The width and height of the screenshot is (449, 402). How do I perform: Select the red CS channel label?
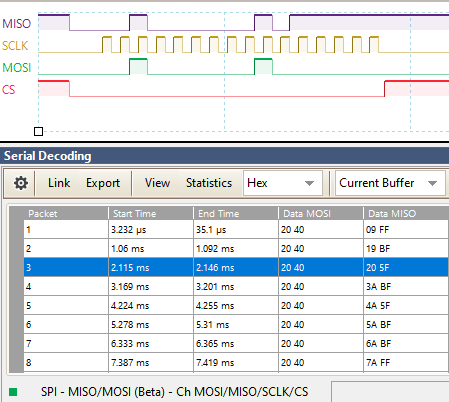coord(9,90)
